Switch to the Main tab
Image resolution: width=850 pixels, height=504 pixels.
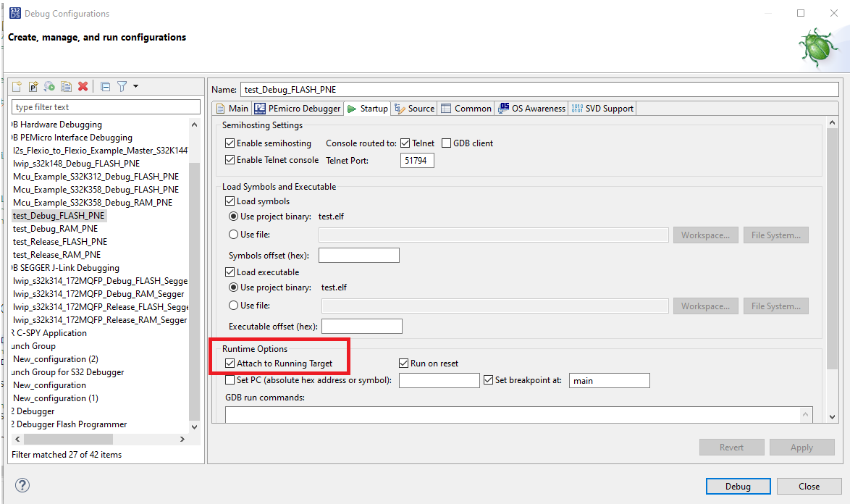coord(232,109)
